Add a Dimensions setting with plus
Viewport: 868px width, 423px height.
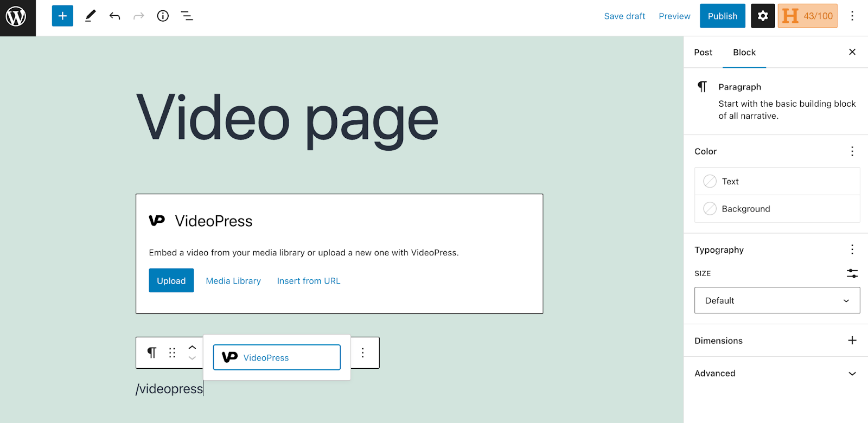click(852, 341)
